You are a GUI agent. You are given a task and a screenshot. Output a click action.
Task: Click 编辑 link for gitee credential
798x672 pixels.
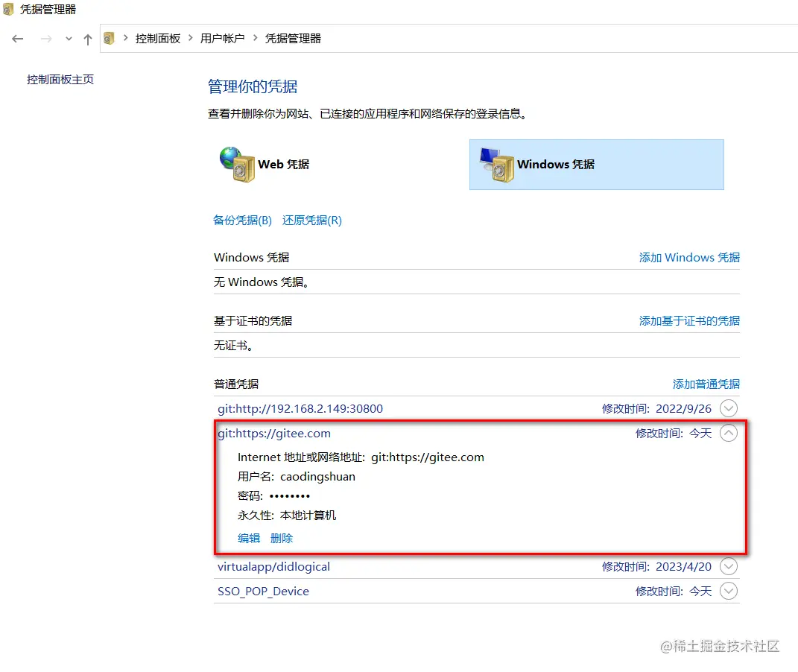point(249,538)
